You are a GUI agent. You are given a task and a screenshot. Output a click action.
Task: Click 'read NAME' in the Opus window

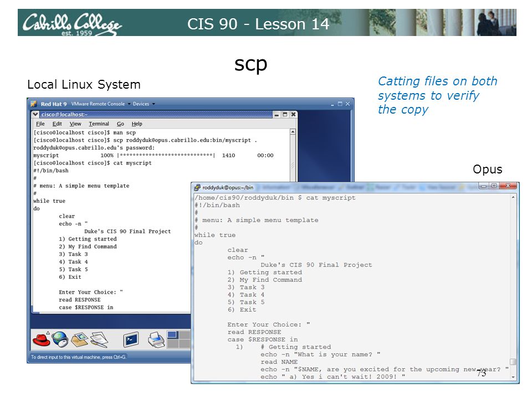coord(279,362)
